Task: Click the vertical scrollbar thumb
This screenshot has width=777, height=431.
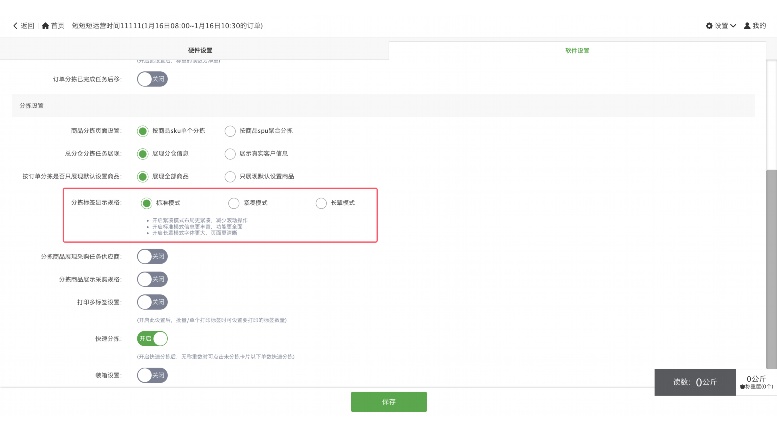Action: (771, 269)
